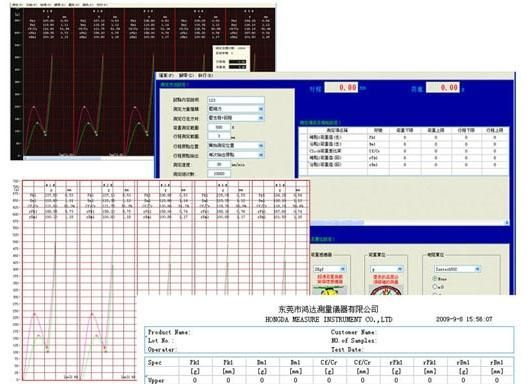Open the measurement force type dropdown
Screen dimensions: 527x384
click(x=236, y=109)
